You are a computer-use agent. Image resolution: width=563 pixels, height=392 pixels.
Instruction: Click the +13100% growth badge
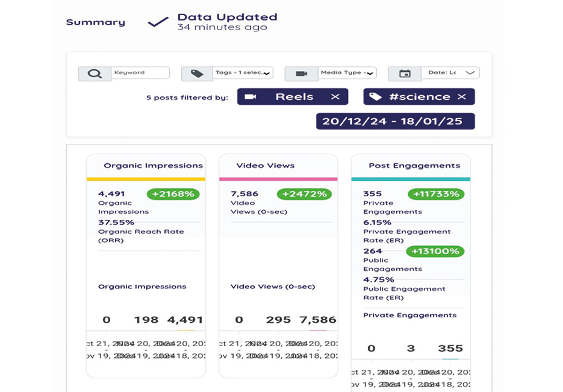pos(435,251)
